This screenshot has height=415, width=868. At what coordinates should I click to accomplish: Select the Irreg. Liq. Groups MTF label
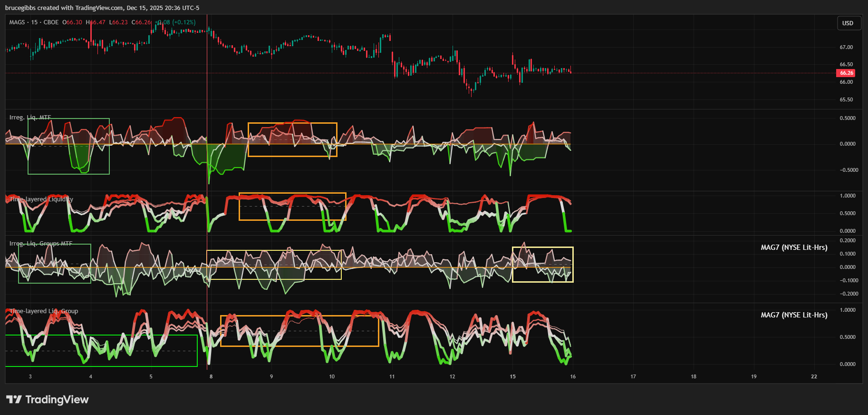(x=41, y=244)
